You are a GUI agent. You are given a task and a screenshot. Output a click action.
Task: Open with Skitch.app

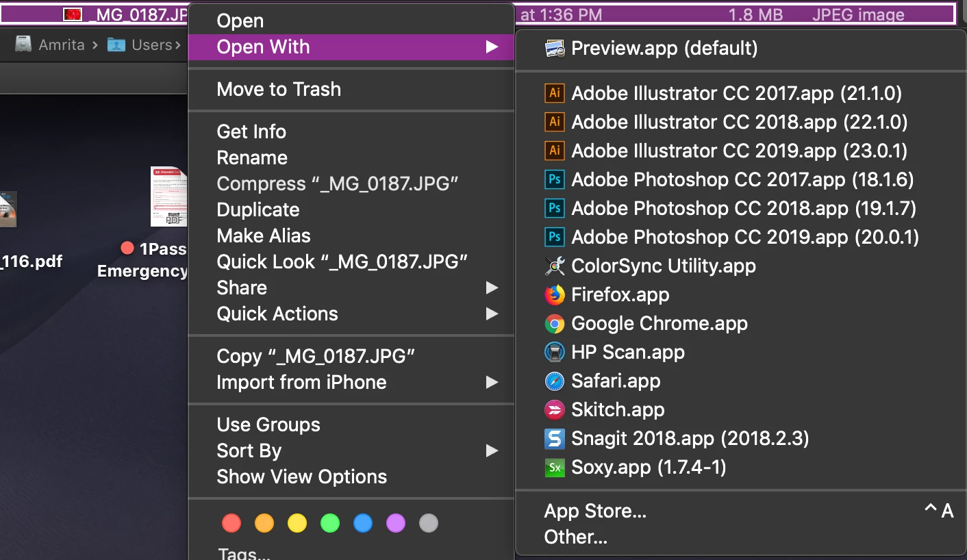(742, 409)
